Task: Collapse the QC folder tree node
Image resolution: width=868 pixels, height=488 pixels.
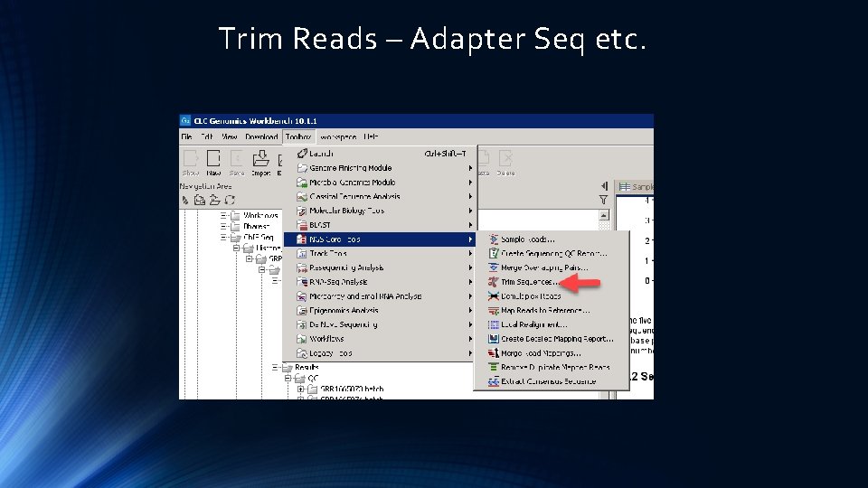Action: (x=288, y=379)
